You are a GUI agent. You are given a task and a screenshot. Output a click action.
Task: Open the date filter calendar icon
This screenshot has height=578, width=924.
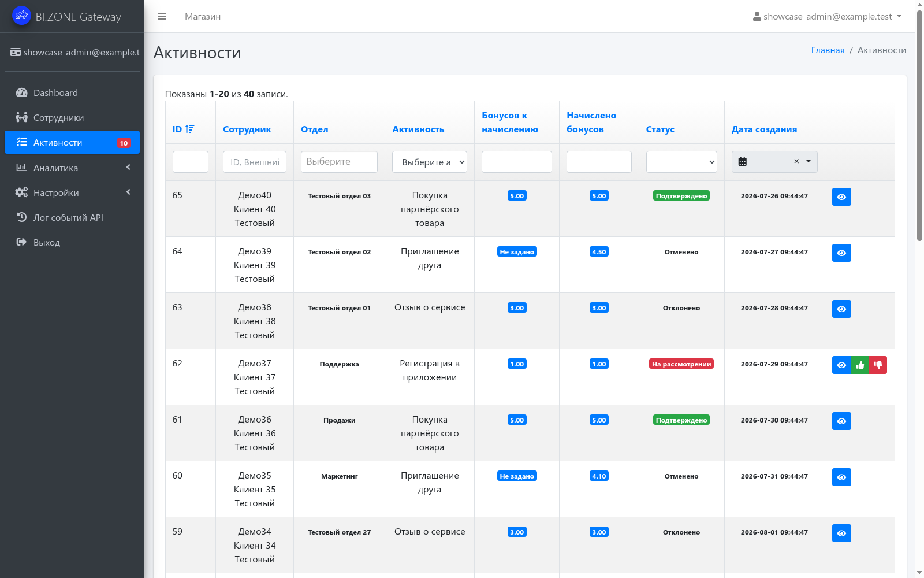click(743, 162)
